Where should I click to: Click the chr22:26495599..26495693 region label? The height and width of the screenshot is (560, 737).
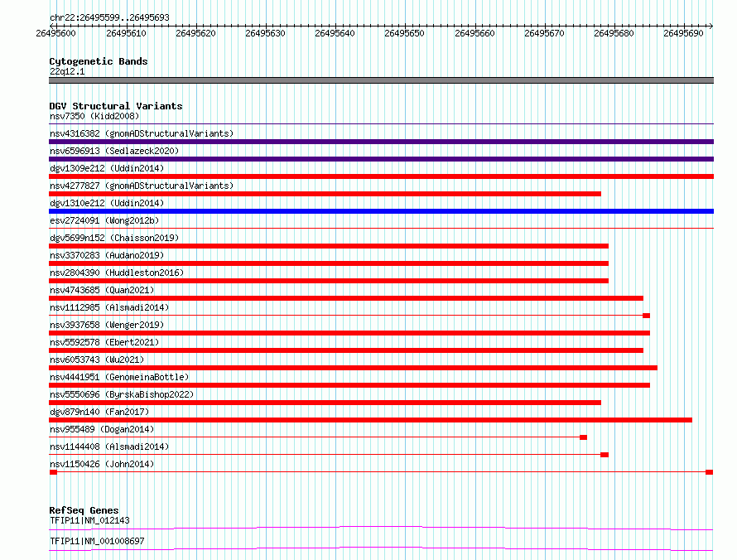(x=109, y=17)
